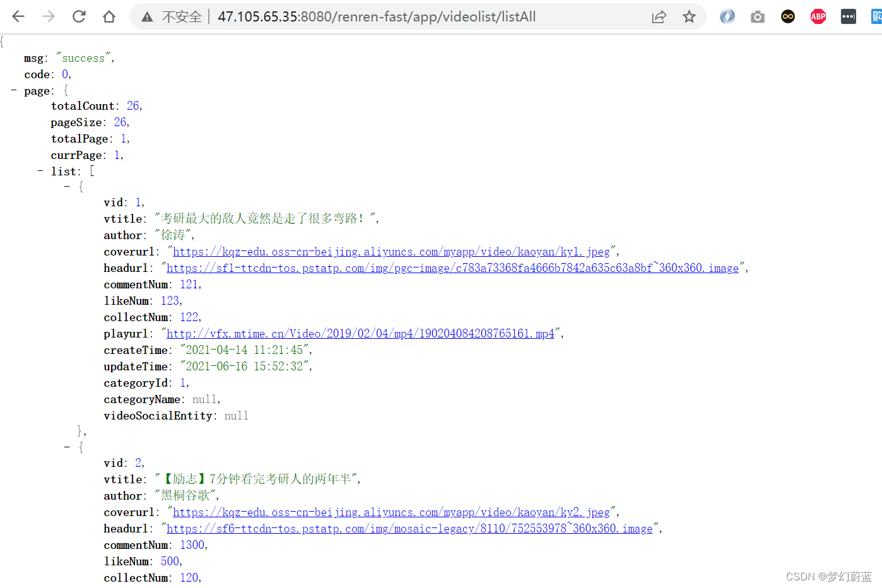Select the collectNum value 120
The height and width of the screenshot is (588, 882).
(189, 578)
